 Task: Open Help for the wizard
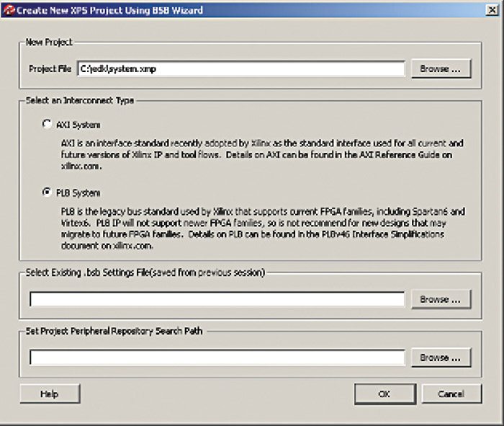(49, 394)
